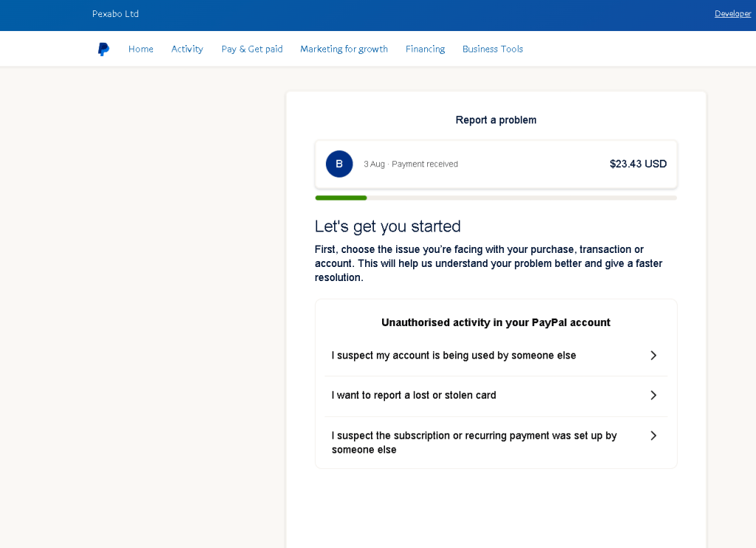Go to the Activity menu
The width and height of the screenshot is (756, 548).
pyautogui.click(x=187, y=50)
